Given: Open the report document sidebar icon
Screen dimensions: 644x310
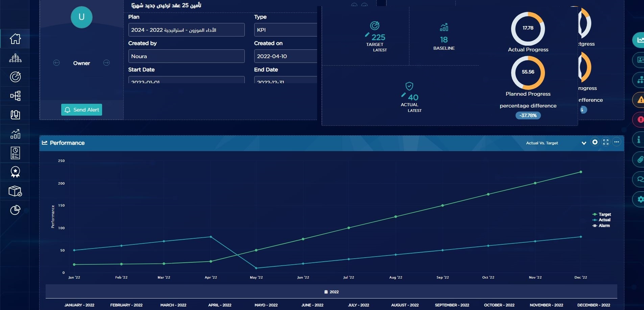Looking at the screenshot, I should click(x=15, y=153).
